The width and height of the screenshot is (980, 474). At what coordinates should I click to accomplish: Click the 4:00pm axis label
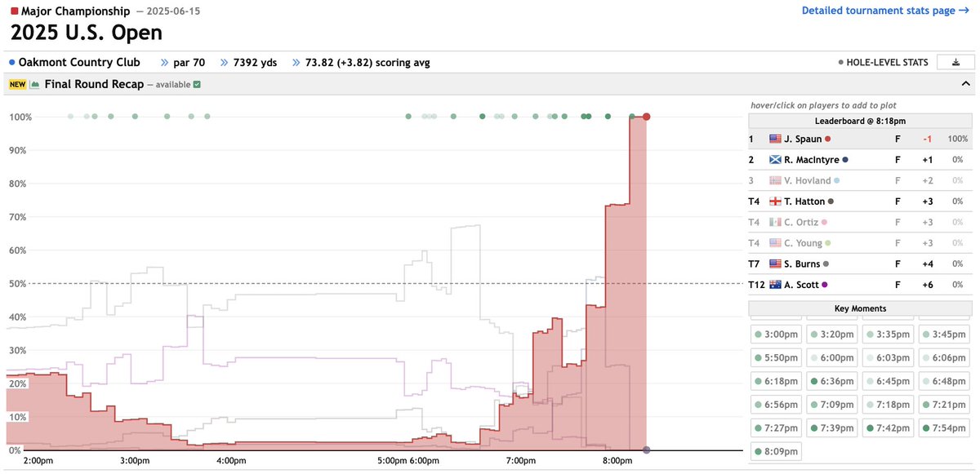[231, 461]
